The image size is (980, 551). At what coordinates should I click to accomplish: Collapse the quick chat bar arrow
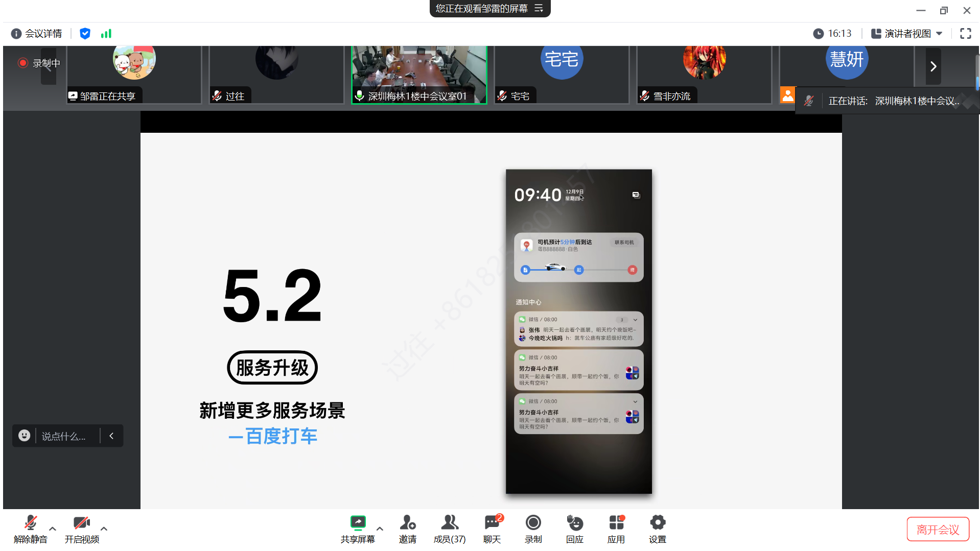[111, 436]
